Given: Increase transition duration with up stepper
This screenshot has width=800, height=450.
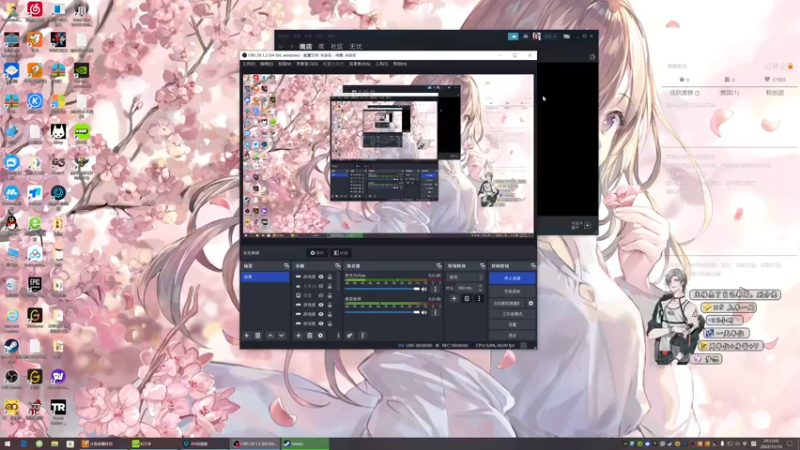Looking at the screenshot, I should (480, 286).
